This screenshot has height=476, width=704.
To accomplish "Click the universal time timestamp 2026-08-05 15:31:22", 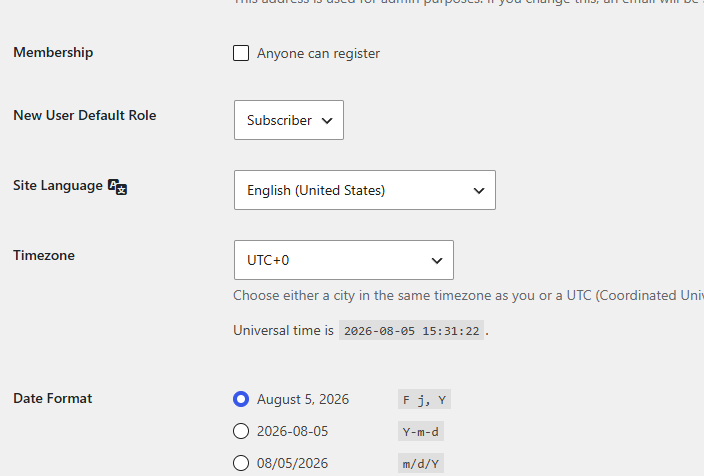I will coord(411,331).
